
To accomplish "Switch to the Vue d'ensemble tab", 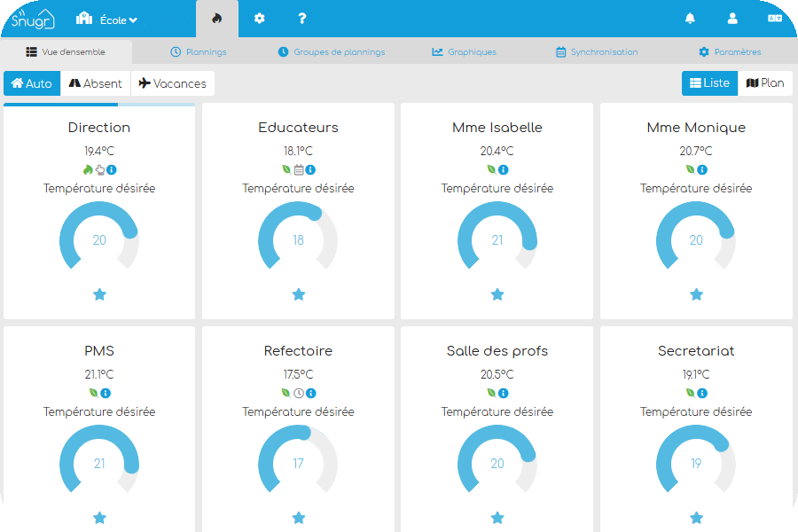I will pyautogui.click(x=66, y=52).
